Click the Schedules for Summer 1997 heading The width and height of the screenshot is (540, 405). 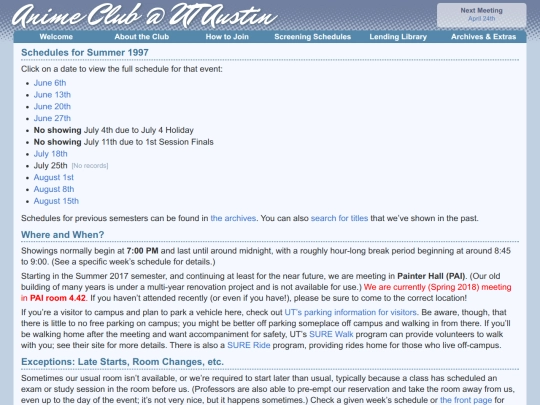[x=85, y=53]
